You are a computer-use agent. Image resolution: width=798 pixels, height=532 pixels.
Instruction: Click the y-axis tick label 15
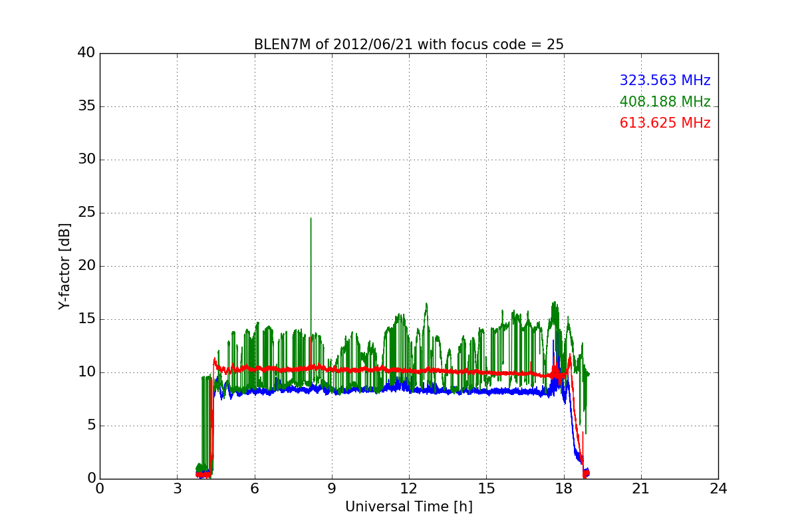86,319
